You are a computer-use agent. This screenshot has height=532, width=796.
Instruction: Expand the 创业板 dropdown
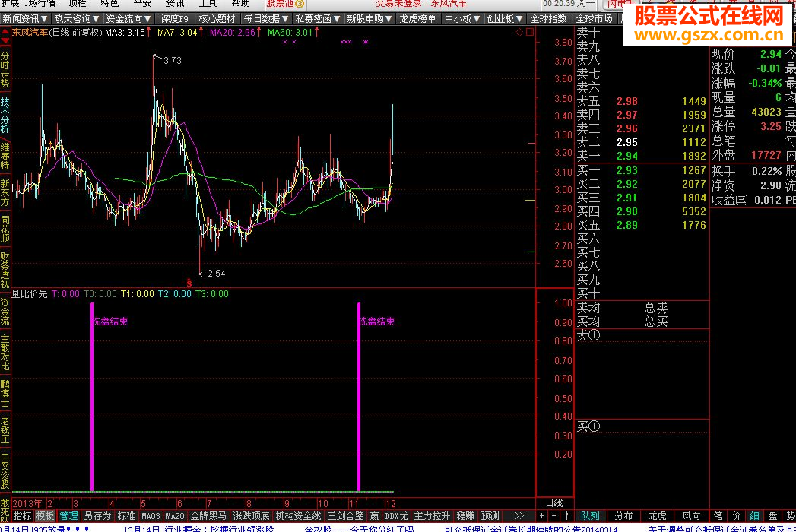tap(505, 19)
